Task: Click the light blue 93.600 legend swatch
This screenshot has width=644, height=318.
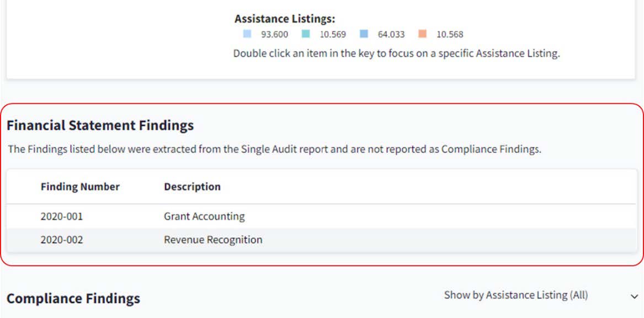Action: (x=247, y=34)
